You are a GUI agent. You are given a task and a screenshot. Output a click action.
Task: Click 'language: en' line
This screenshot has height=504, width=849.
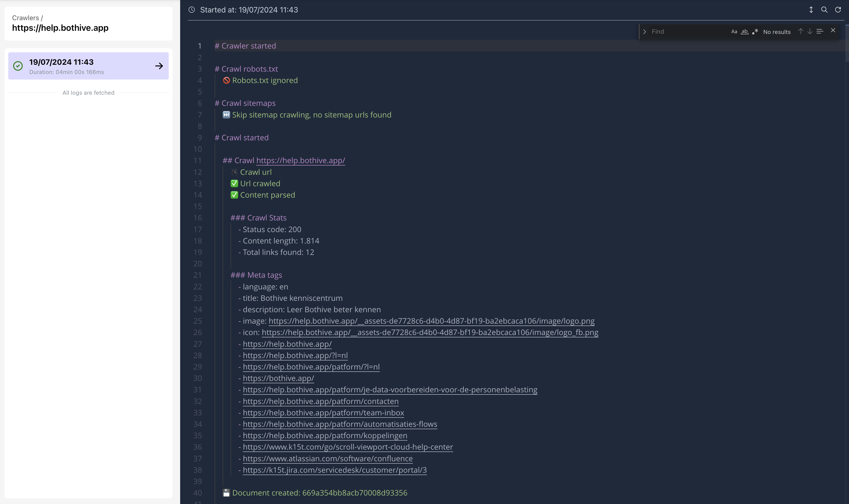tap(263, 287)
